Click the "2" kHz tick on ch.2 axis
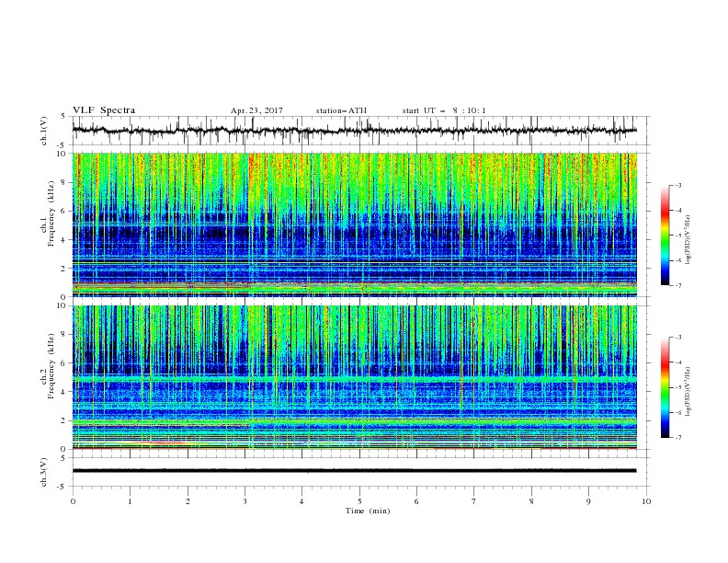728x563 pixels. pyautogui.click(x=64, y=420)
